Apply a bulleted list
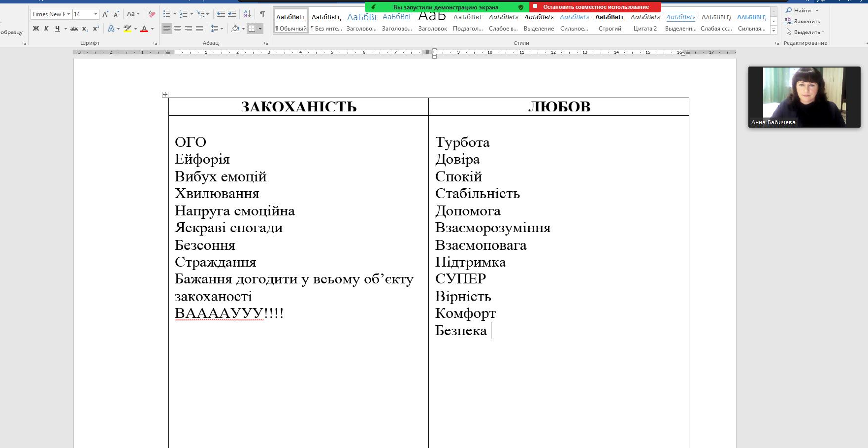Image resolution: width=868 pixels, height=448 pixels. click(166, 14)
